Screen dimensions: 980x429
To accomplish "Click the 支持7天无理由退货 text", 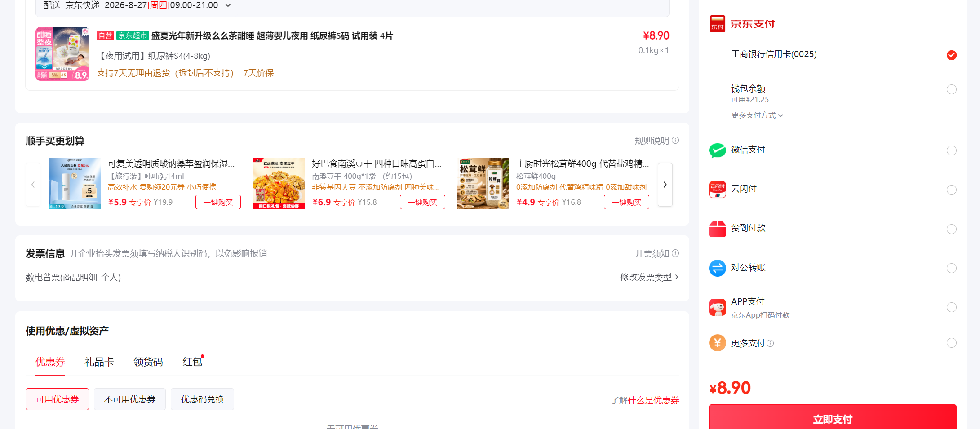I will 165,73.
